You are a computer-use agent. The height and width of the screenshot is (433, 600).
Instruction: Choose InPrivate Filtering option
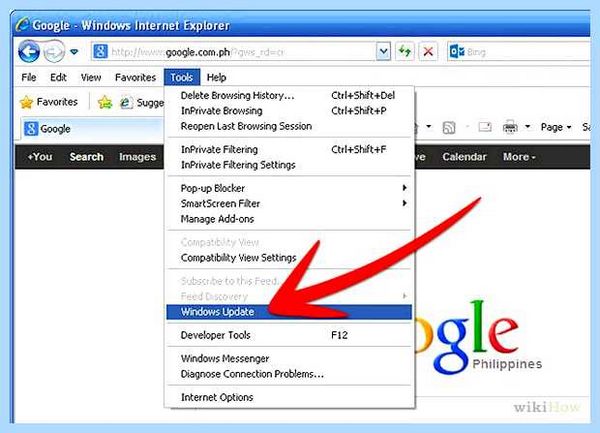point(289,149)
